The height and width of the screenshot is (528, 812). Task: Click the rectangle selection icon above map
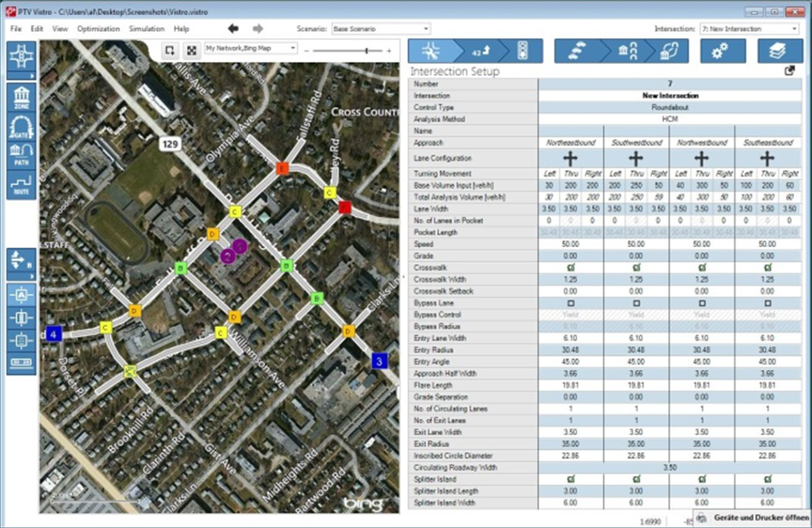point(170,51)
